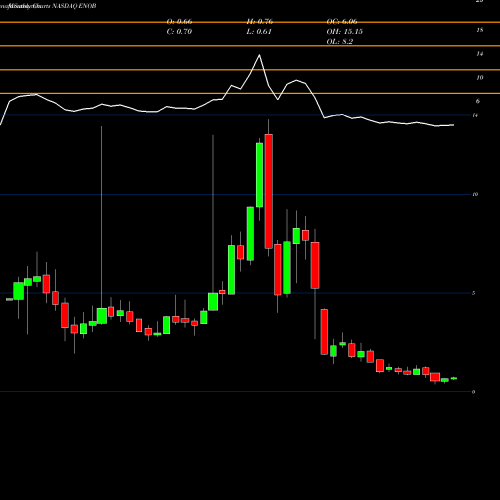The height and width of the screenshot is (500, 500).
Task: Click the price axis label 0
Action: [474, 392]
